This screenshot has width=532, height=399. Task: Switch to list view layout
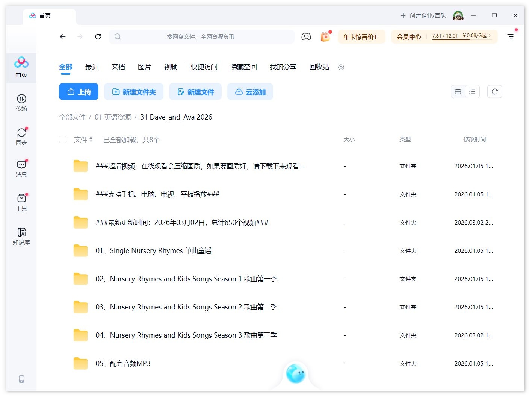point(472,91)
